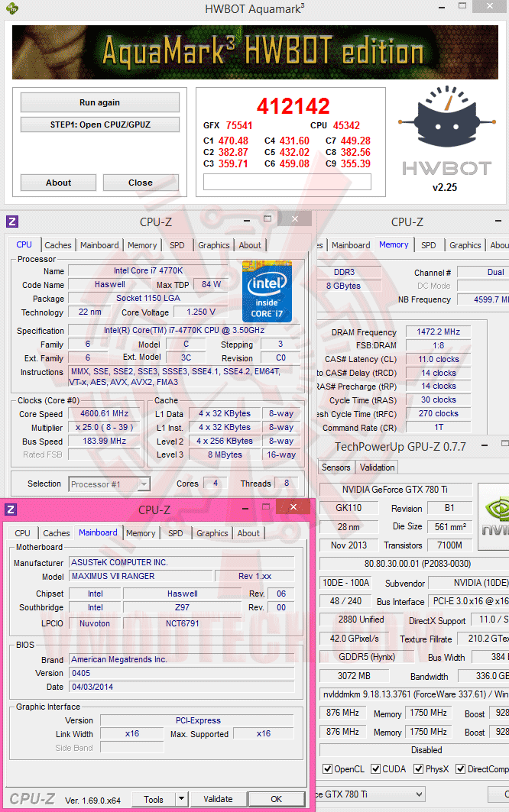
Task: Open Graphics tab in pink-bordered CPU-Z window
Action: [x=212, y=533]
